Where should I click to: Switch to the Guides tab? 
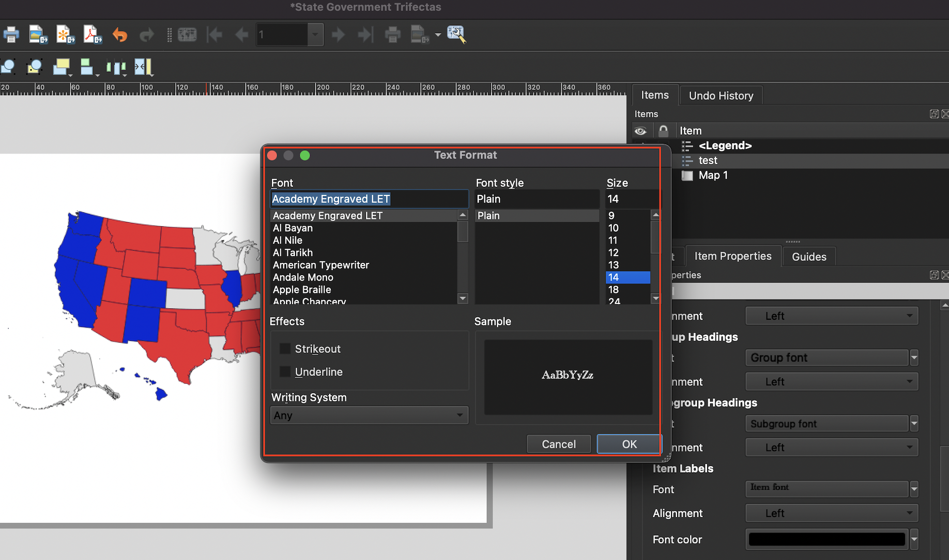[x=808, y=256]
